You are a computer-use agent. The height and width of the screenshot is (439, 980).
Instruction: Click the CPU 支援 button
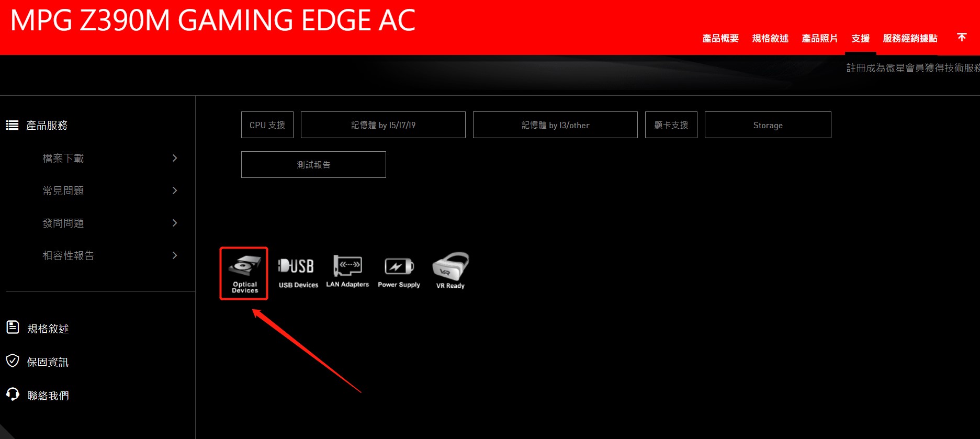coord(267,125)
